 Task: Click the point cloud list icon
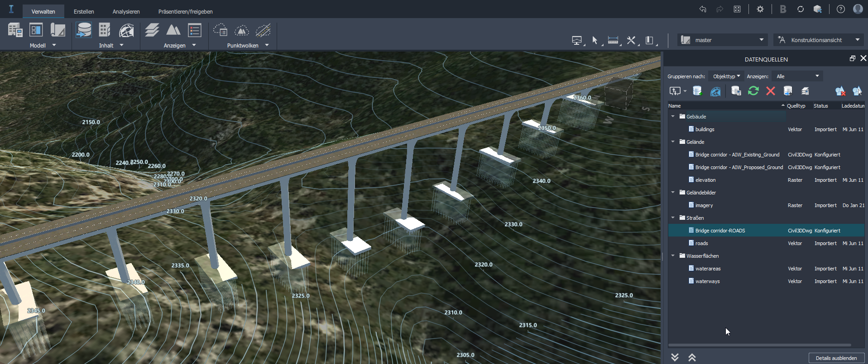click(221, 30)
